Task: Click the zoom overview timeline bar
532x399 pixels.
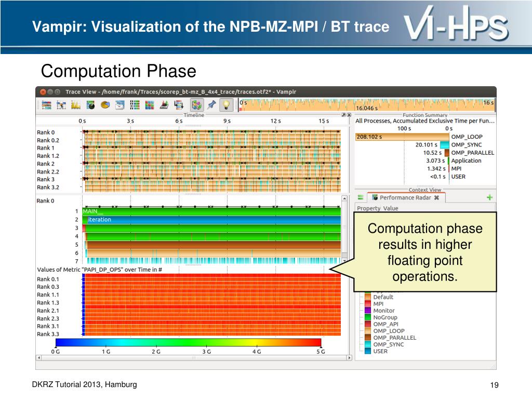Action: (x=367, y=105)
